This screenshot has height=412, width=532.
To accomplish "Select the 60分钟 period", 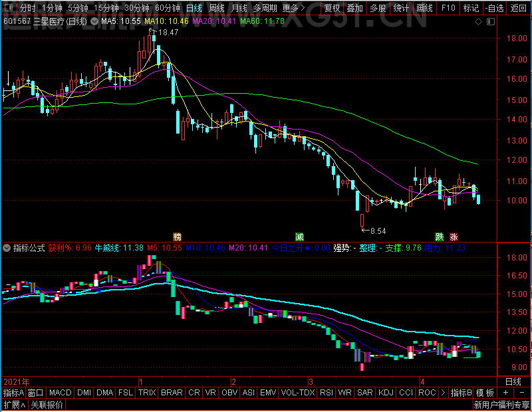I will [168, 8].
